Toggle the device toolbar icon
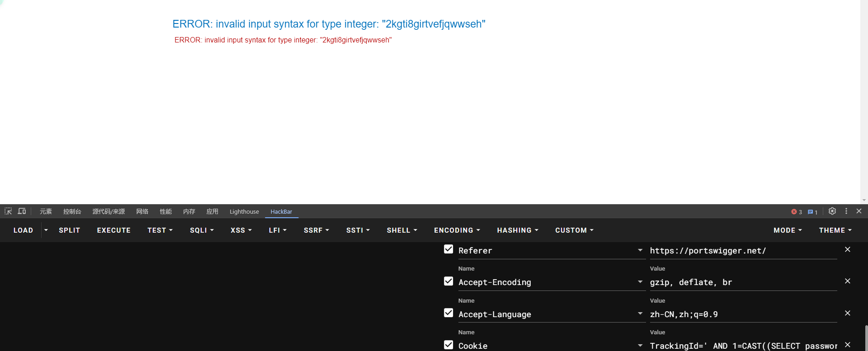868x351 pixels. click(x=22, y=211)
